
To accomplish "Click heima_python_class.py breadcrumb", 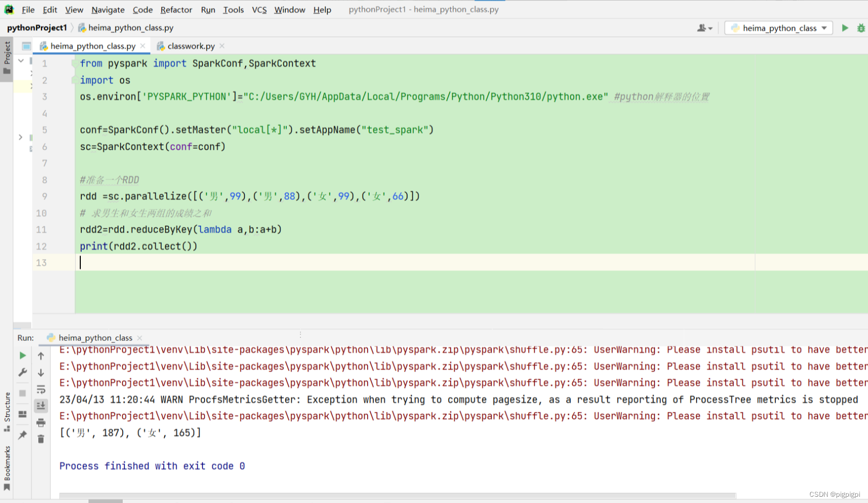I will coord(126,27).
